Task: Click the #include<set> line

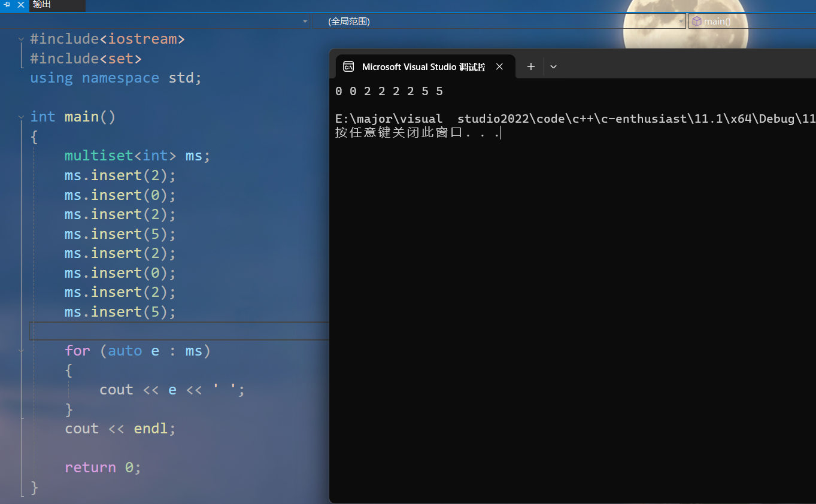Action: click(x=86, y=59)
